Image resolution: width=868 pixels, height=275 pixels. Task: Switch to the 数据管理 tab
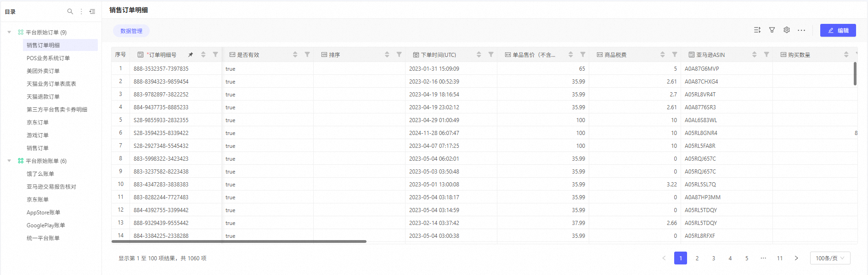coord(131,31)
